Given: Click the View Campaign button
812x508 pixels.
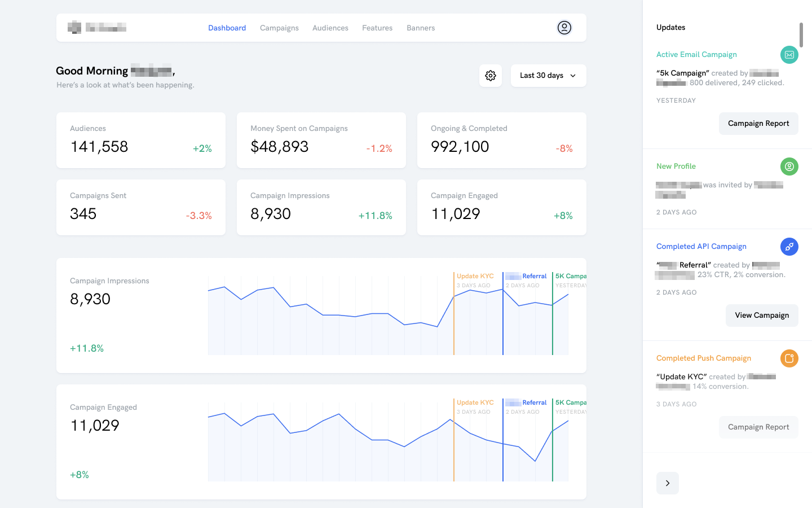Looking at the screenshot, I should tap(761, 316).
